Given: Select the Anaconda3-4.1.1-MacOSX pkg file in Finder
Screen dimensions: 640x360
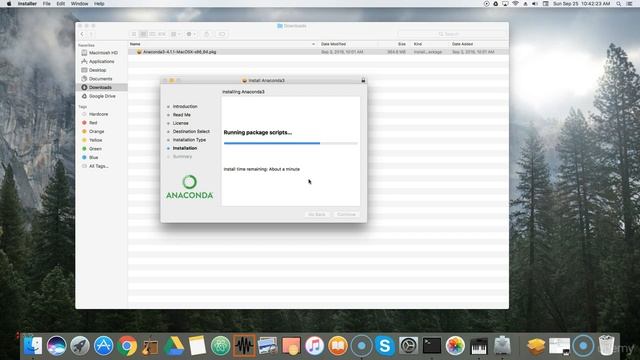Looking at the screenshot, I should (318, 52).
